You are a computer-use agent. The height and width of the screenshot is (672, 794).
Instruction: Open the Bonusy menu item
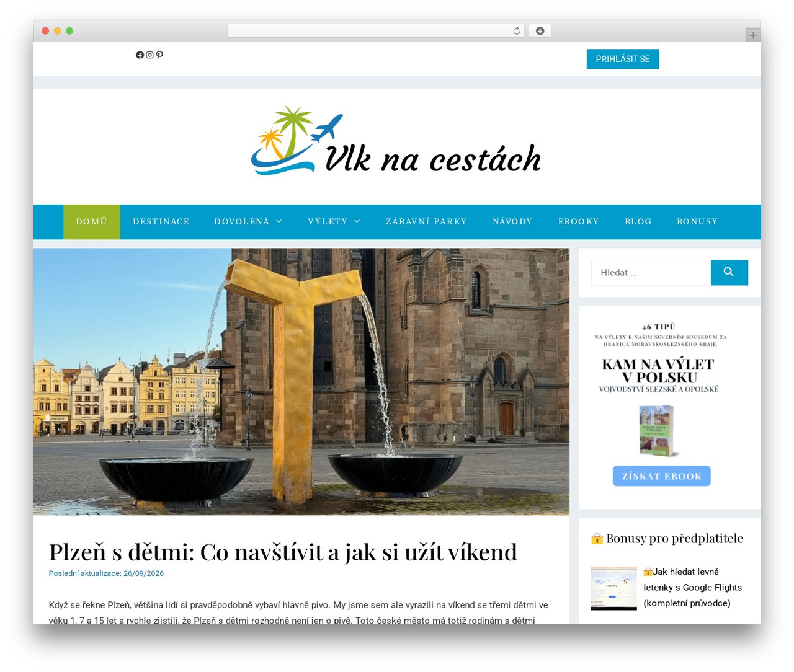tap(697, 221)
